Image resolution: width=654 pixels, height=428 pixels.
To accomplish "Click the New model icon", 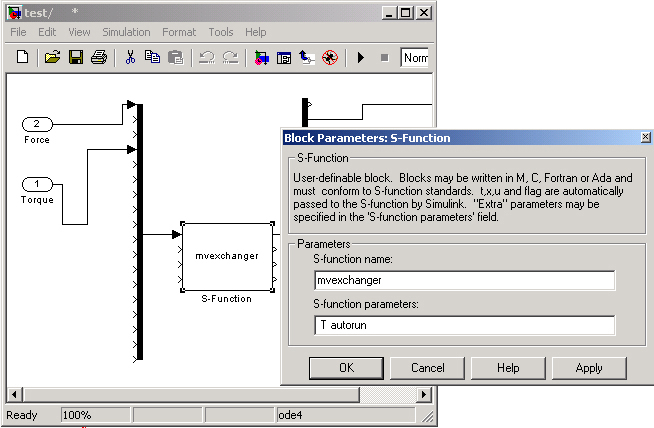I will click(23, 58).
